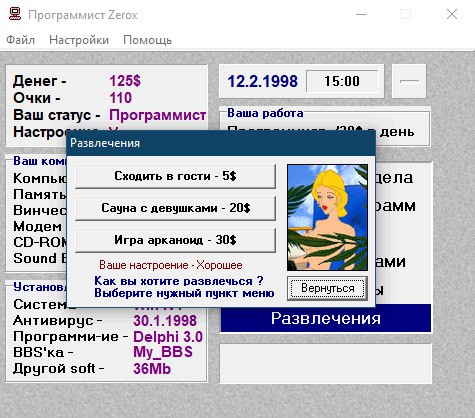Choose Сауна с девушками for 20$
This screenshot has width=475, height=418.
175,208
